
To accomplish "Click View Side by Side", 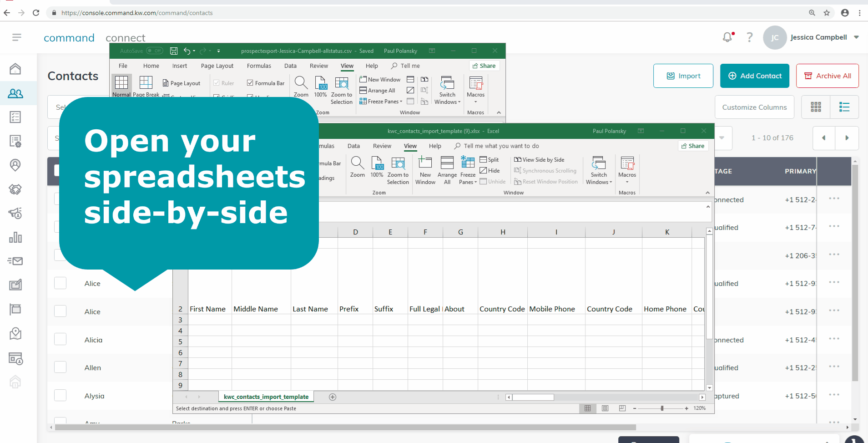I will 539,160.
